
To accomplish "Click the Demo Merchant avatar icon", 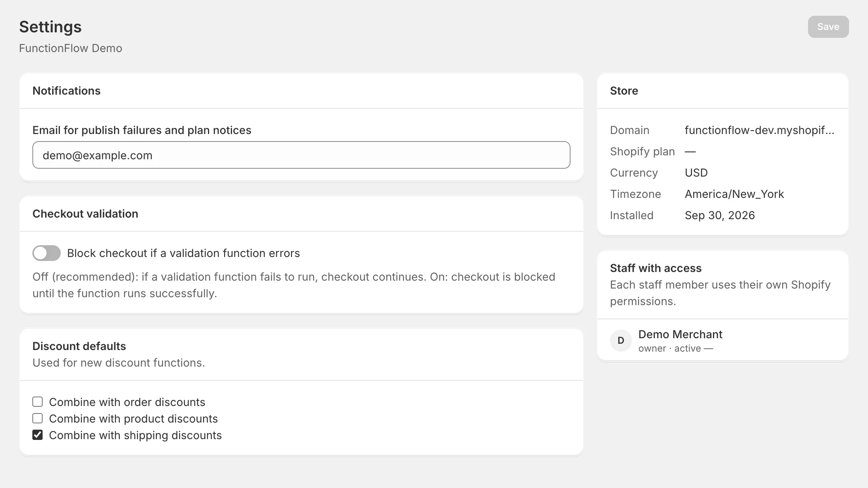I will (621, 340).
